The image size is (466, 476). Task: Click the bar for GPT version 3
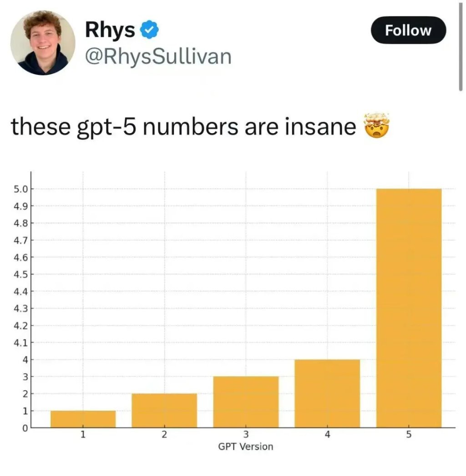coord(246,402)
